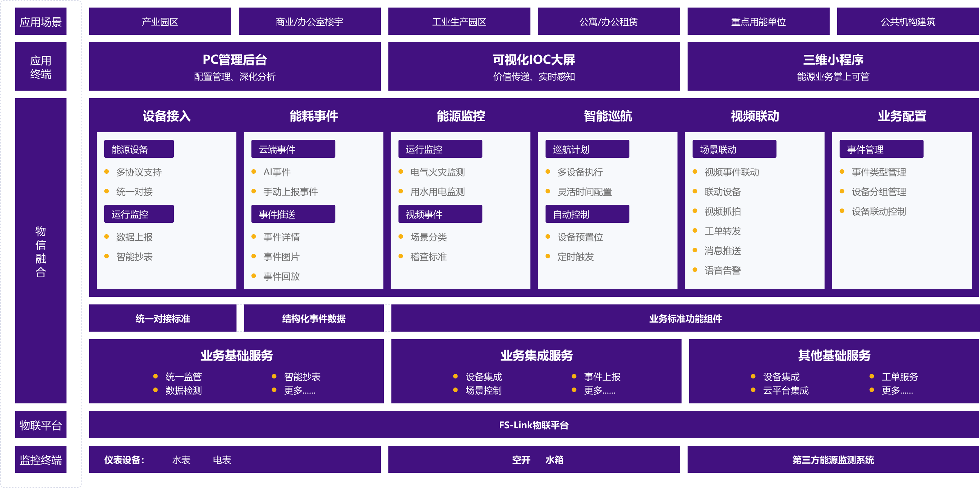Viewport: 980px width, 488px height.
Task: Click the 业务标准功能组件 bar
Action: pyautogui.click(x=685, y=318)
